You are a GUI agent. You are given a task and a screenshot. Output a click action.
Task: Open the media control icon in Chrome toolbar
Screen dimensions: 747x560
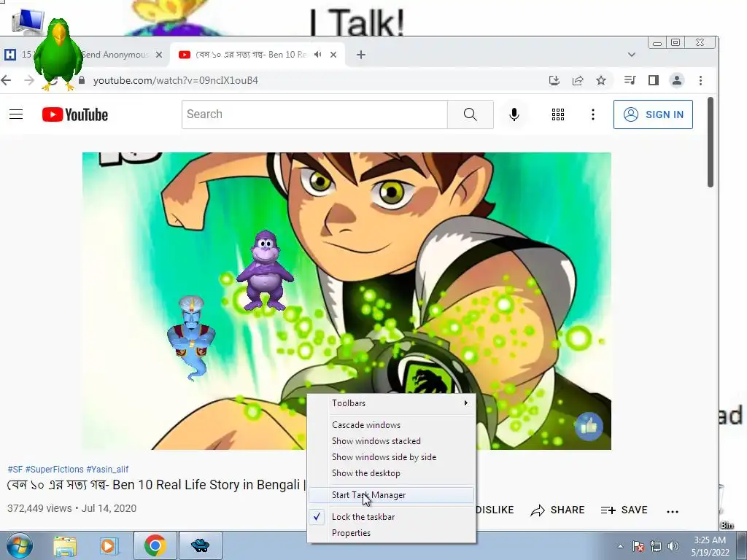630,80
